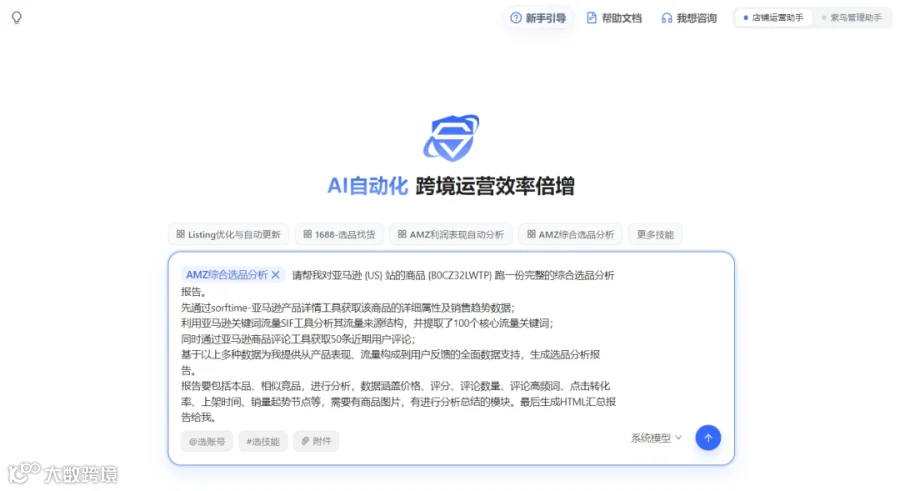Click the grid icon on 1688-选品找货 chip
The width and height of the screenshot is (900, 491).
point(307,234)
